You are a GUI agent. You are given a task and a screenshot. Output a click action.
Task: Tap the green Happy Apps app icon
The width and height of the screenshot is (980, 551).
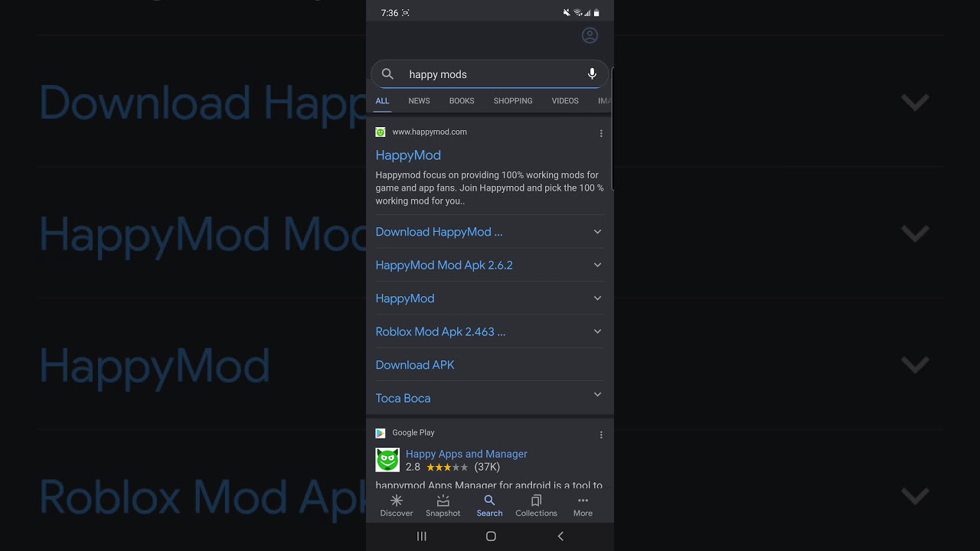[x=387, y=460]
